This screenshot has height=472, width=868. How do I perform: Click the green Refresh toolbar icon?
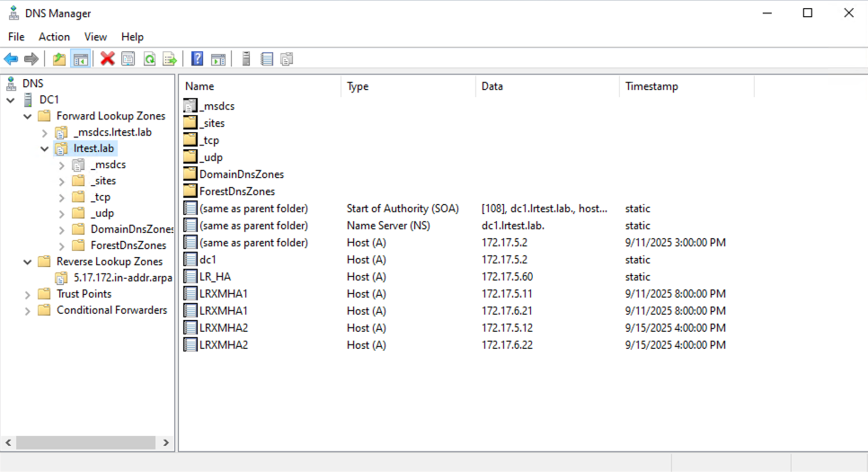pyautogui.click(x=149, y=59)
